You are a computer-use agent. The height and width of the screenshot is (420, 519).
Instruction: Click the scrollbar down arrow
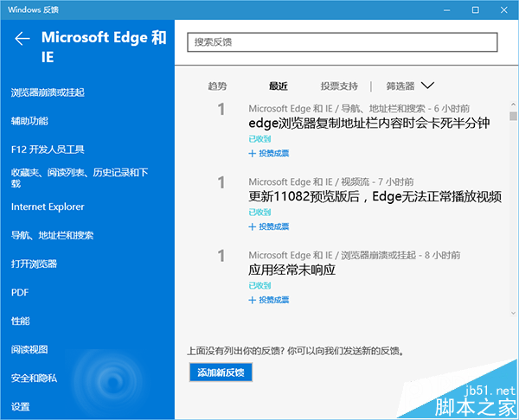click(513, 313)
